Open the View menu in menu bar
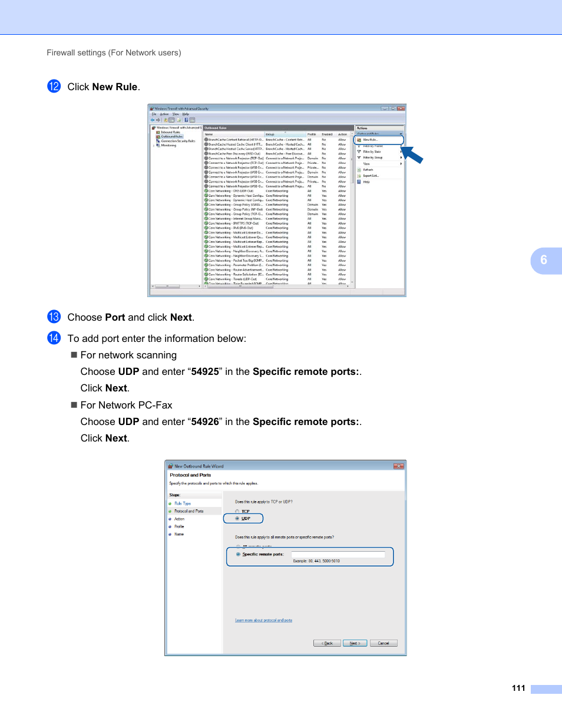This screenshot has width=562, height=728. tap(176, 114)
